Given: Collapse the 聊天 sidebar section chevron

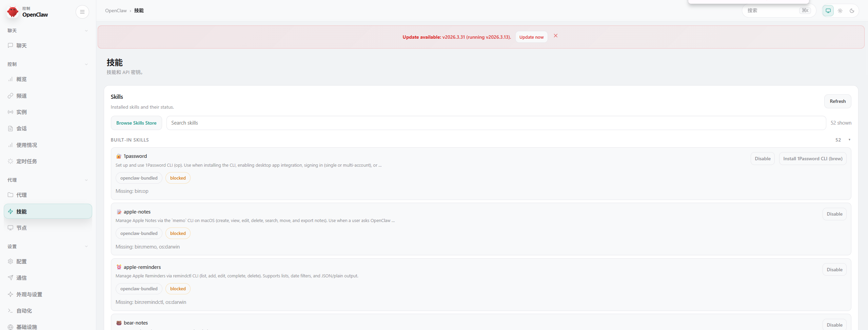Looking at the screenshot, I should (x=86, y=31).
